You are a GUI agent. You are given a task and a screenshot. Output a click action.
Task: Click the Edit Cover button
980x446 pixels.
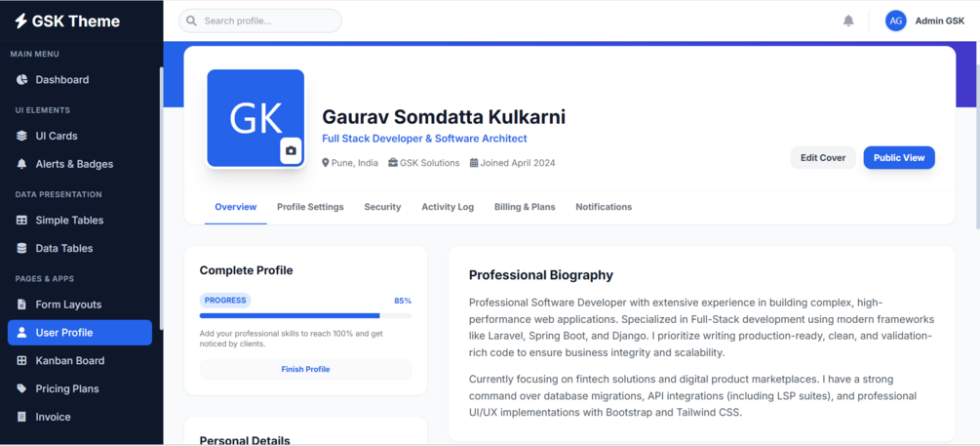[x=823, y=158]
